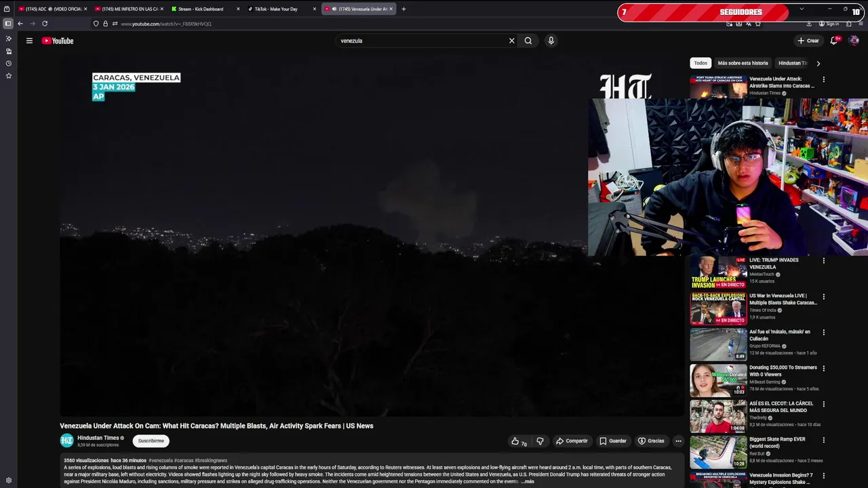Open the Crear upload menu
Image resolution: width=868 pixels, height=488 pixels.
[x=808, y=41]
